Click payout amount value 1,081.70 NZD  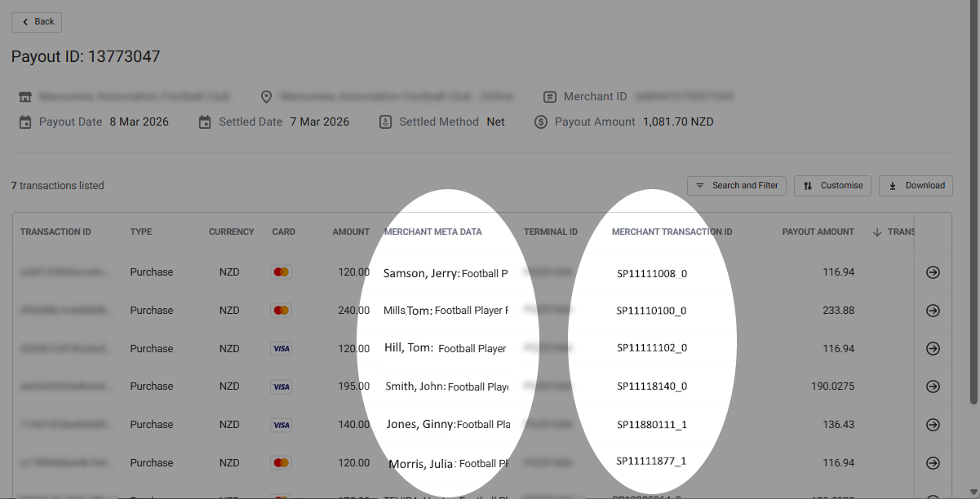pyautogui.click(x=678, y=122)
